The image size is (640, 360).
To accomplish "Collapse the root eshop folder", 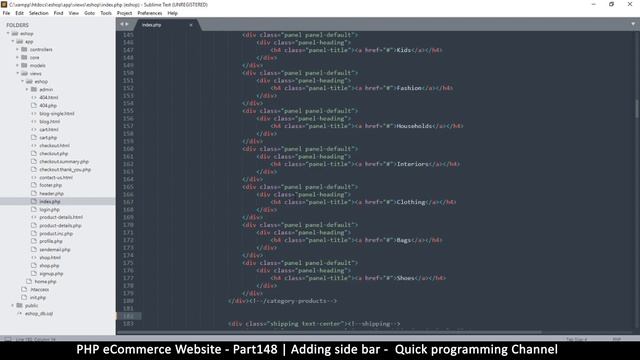I will 8,33.
